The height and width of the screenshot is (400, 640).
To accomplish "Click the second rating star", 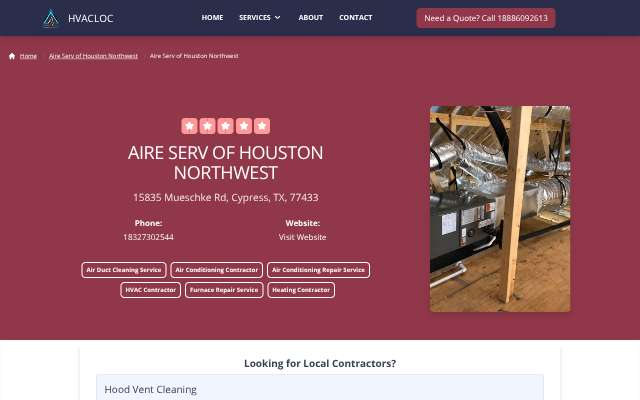I will (x=207, y=126).
